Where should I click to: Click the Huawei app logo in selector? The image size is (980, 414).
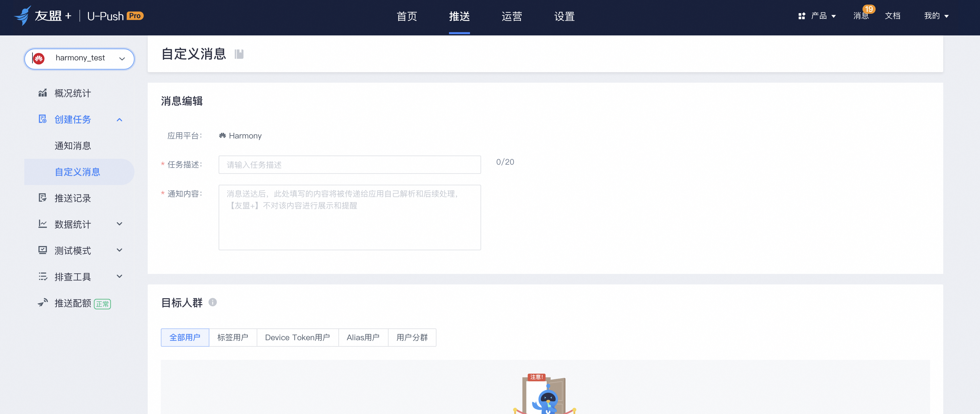pos(38,58)
